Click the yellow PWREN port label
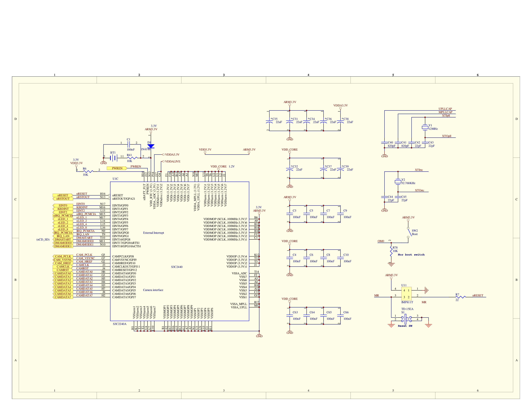532x411 pixels. point(117,168)
